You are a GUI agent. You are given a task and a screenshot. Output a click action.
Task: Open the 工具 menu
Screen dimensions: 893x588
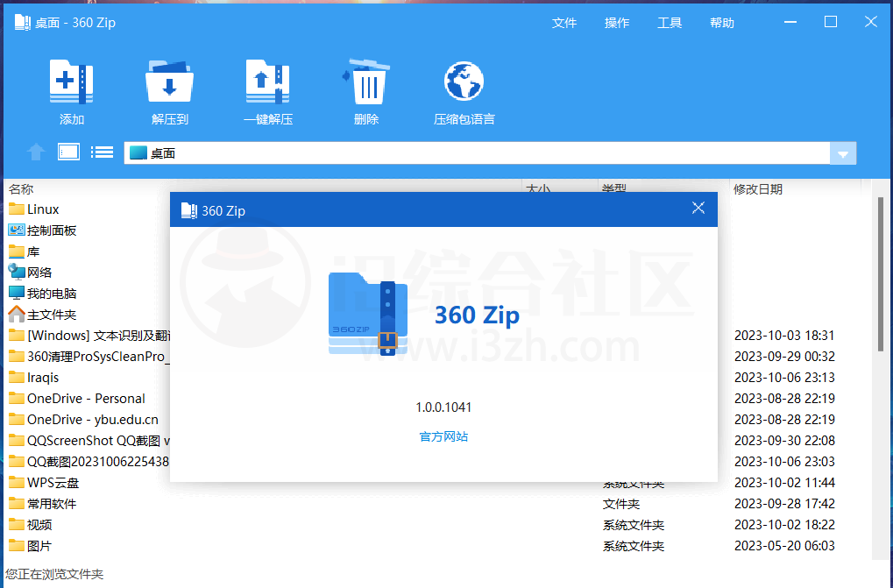[x=670, y=23]
